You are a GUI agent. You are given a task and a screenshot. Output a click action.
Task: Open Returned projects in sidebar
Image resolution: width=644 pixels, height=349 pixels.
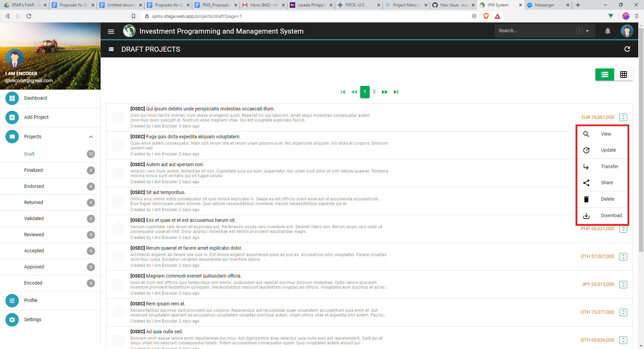point(50,202)
